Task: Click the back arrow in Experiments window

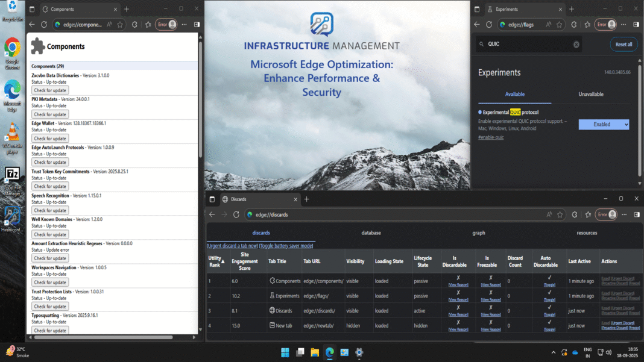Action: (x=477, y=25)
